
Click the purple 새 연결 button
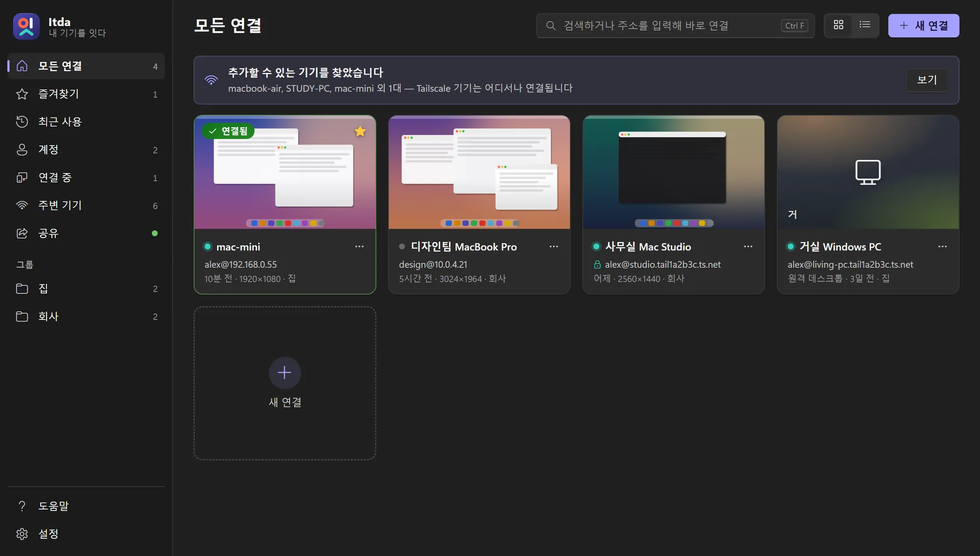click(924, 25)
